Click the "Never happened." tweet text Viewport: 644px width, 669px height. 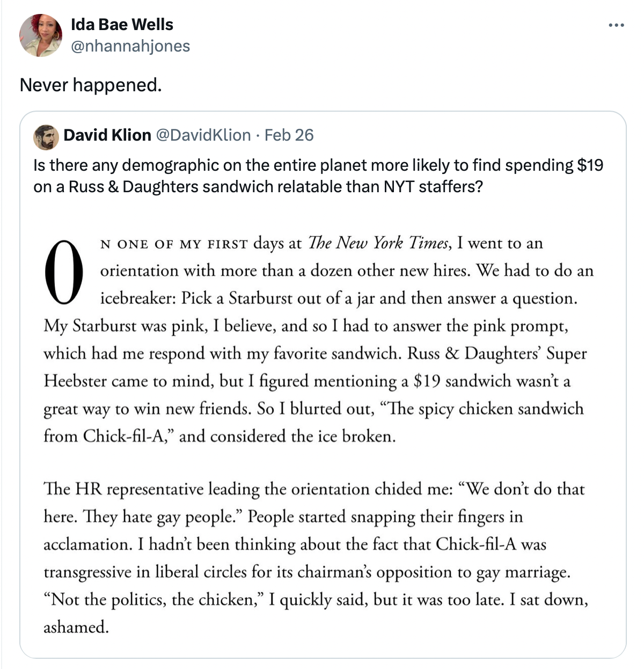coord(91,85)
